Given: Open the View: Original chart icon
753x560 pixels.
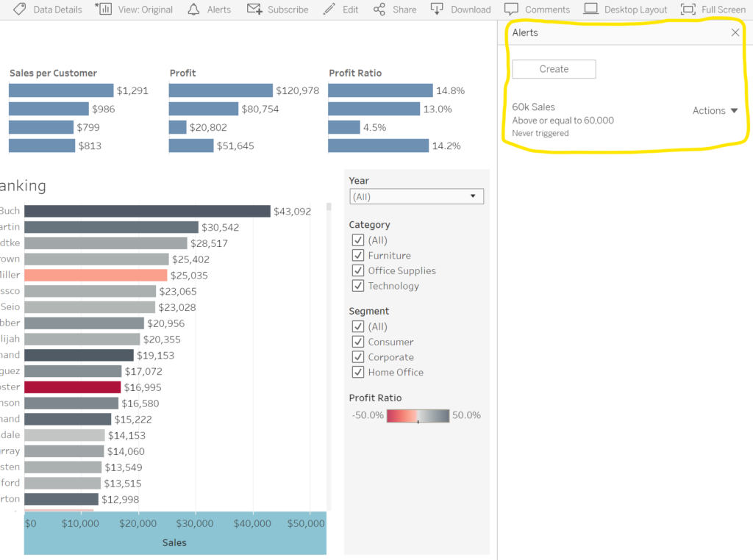Looking at the screenshot, I should [x=104, y=10].
